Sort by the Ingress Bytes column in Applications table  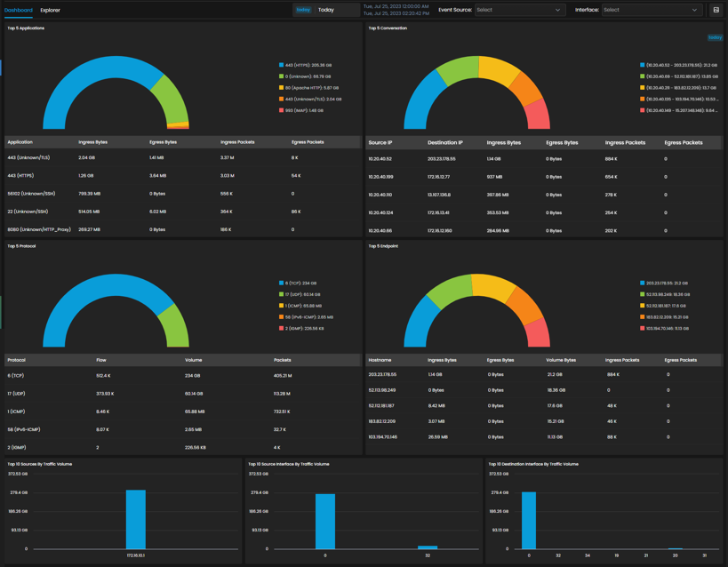click(x=92, y=142)
